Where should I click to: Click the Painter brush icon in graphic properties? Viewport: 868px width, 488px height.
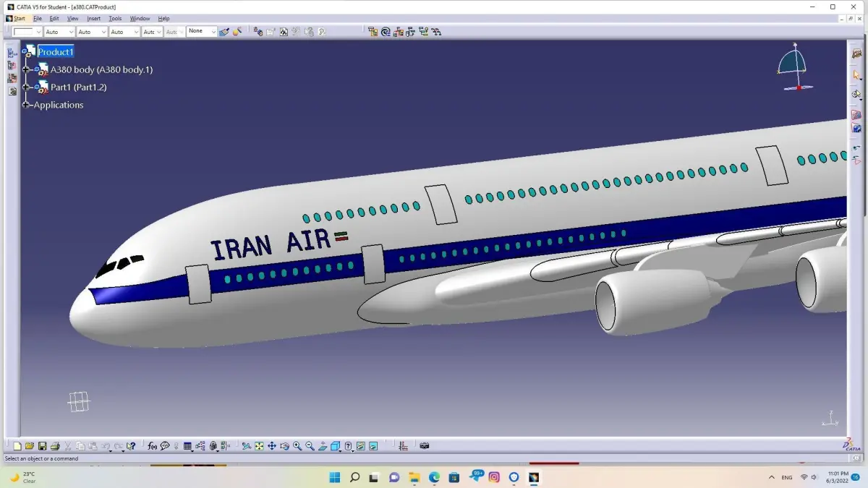[224, 32]
